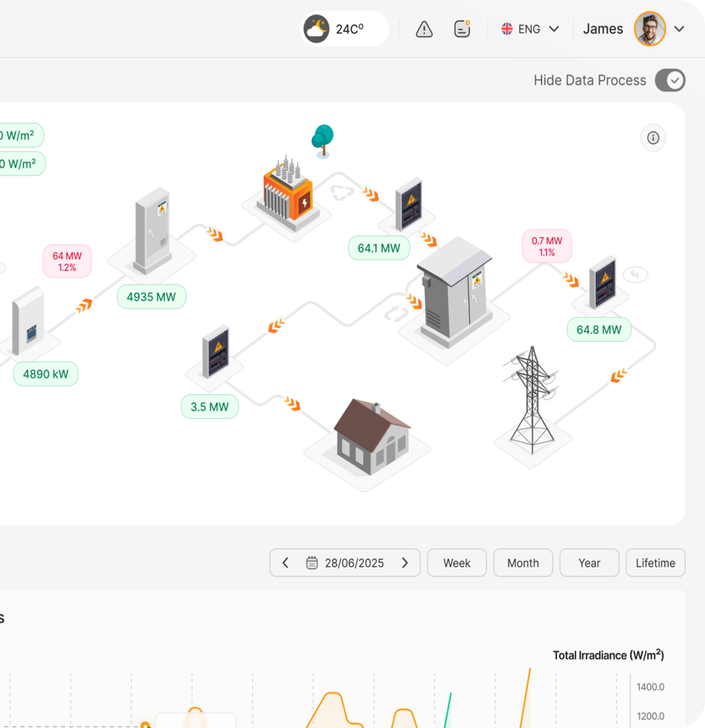Go to next date with right arrow

click(405, 563)
